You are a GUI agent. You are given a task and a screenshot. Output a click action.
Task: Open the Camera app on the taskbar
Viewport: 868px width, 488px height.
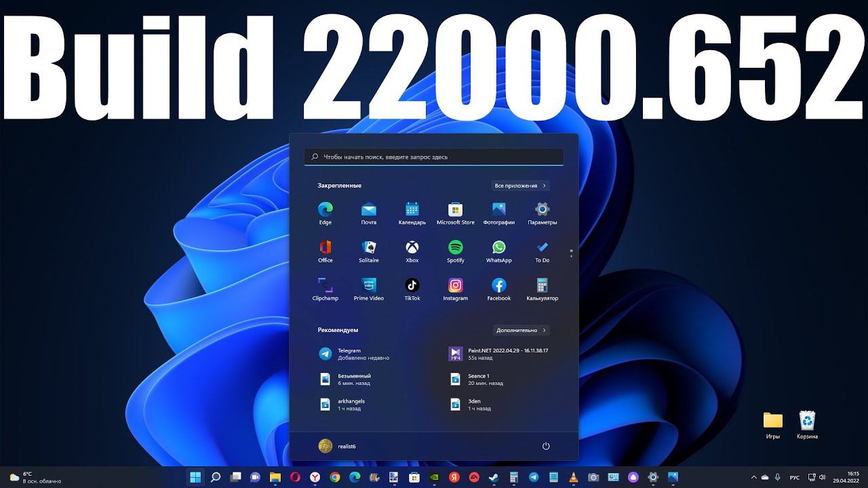593,477
